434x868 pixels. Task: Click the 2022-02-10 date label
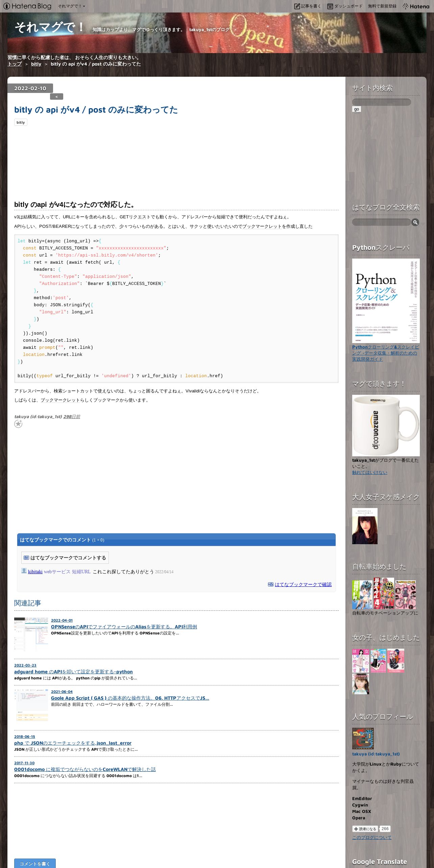pos(30,88)
